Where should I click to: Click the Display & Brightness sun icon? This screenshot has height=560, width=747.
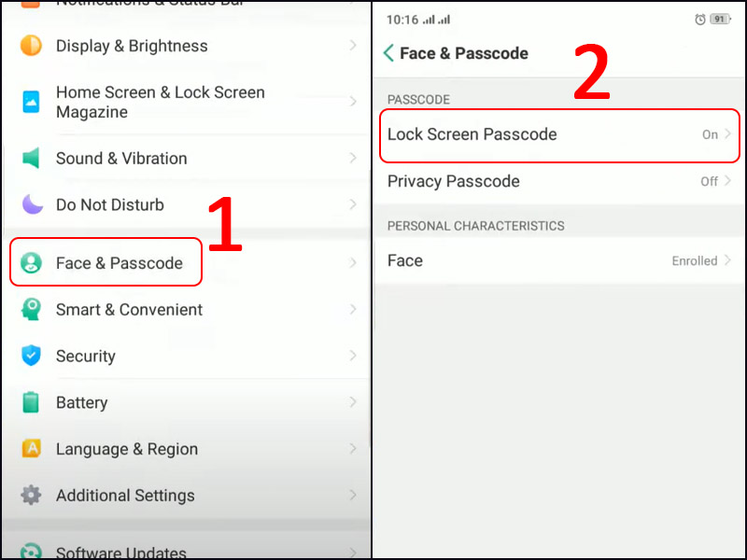(x=32, y=46)
